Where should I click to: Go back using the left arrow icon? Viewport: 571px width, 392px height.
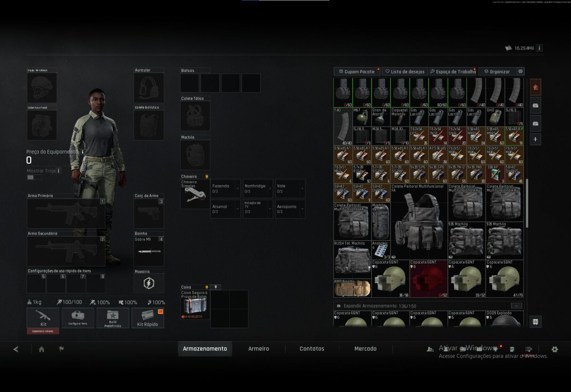click(16, 349)
